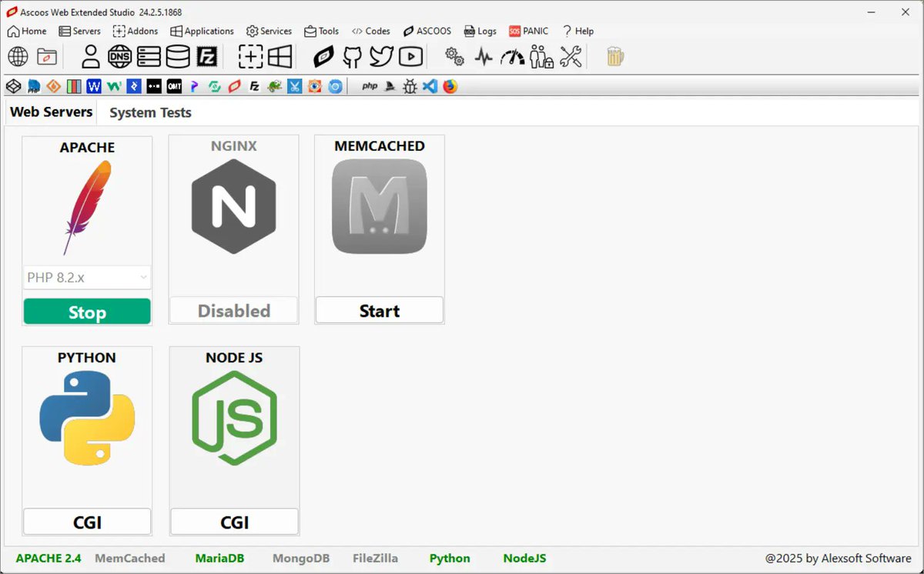Launch the green turtle icon
The height and width of the screenshot is (574, 924).
click(275, 86)
